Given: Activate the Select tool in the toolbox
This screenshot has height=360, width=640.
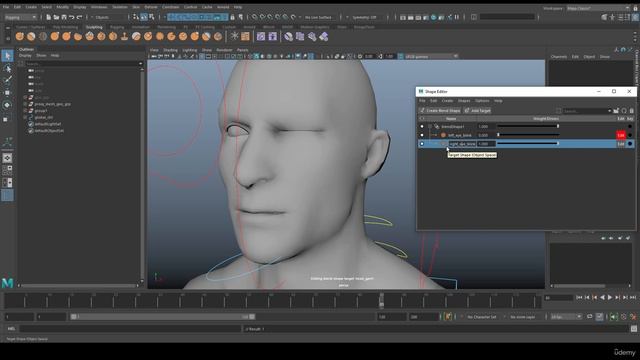Looking at the screenshot, I should click(7, 56).
